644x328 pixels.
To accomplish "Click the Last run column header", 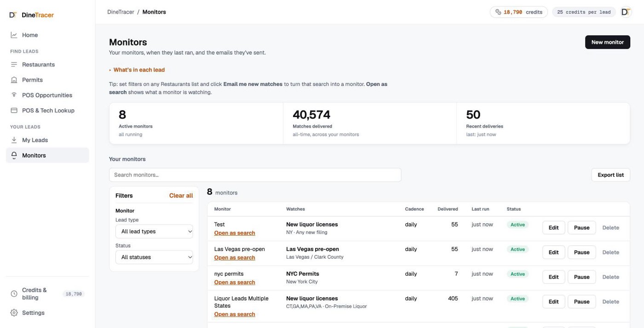I will (480, 209).
